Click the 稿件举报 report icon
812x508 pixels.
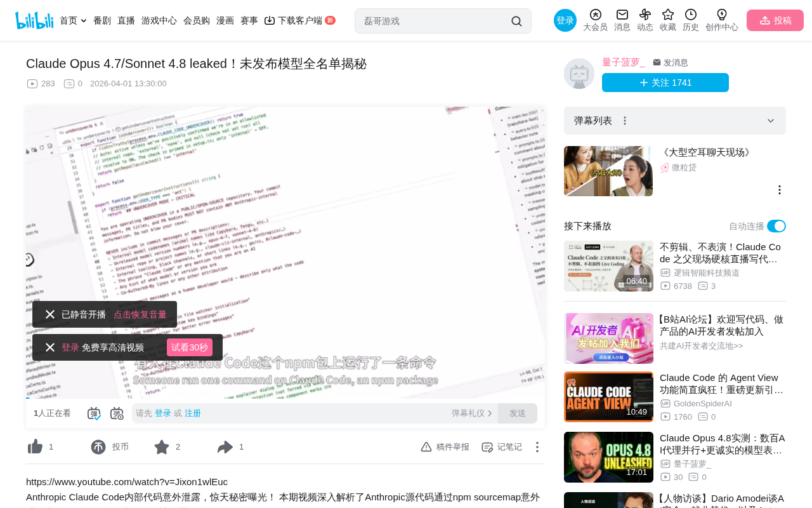tap(426, 447)
